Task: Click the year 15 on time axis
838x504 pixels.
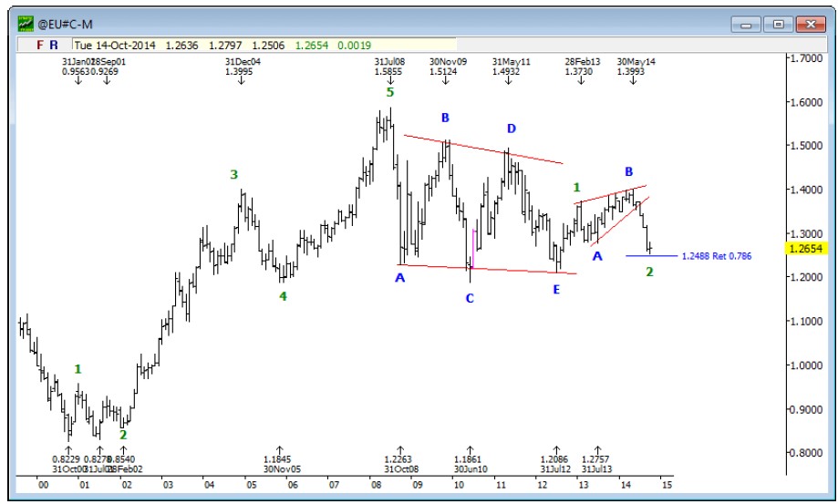Action: click(x=667, y=485)
